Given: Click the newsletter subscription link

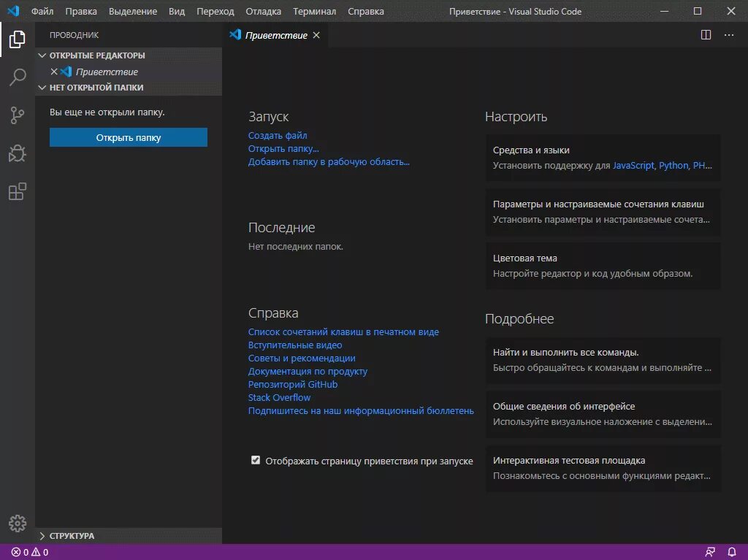Looking at the screenshot, I should click(x=361, y=411).
